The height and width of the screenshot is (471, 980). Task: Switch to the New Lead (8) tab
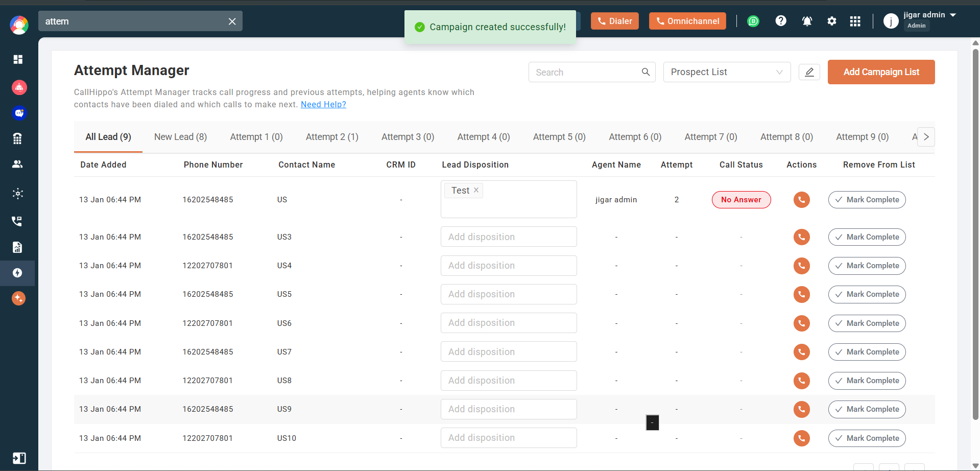coord(180,137)
